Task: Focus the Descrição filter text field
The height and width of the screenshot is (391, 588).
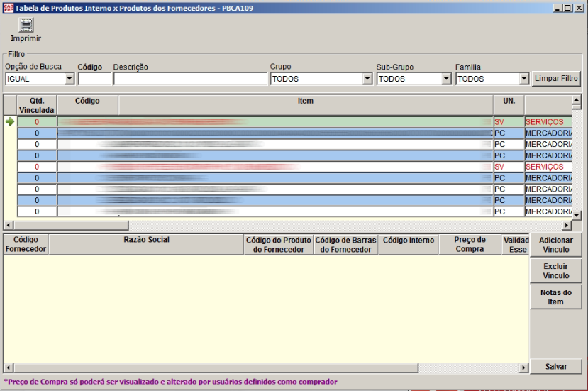Action: pyautogui.click(x=190, y=79)
